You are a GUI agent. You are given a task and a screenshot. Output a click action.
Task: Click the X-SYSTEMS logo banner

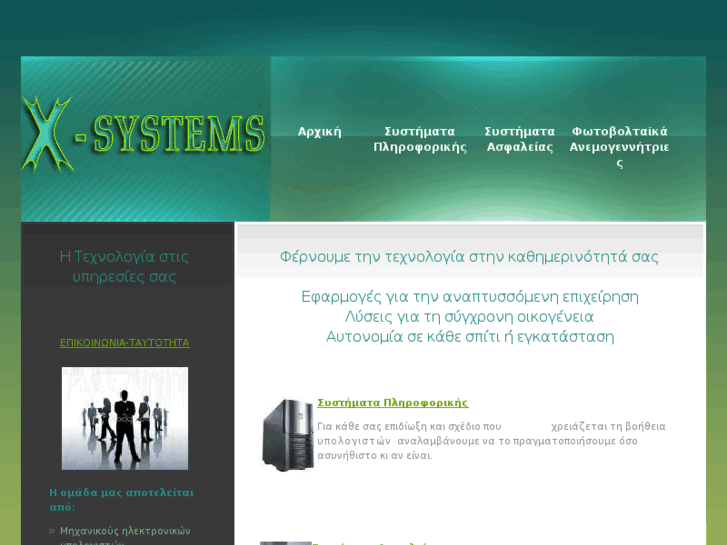point(145,139)
